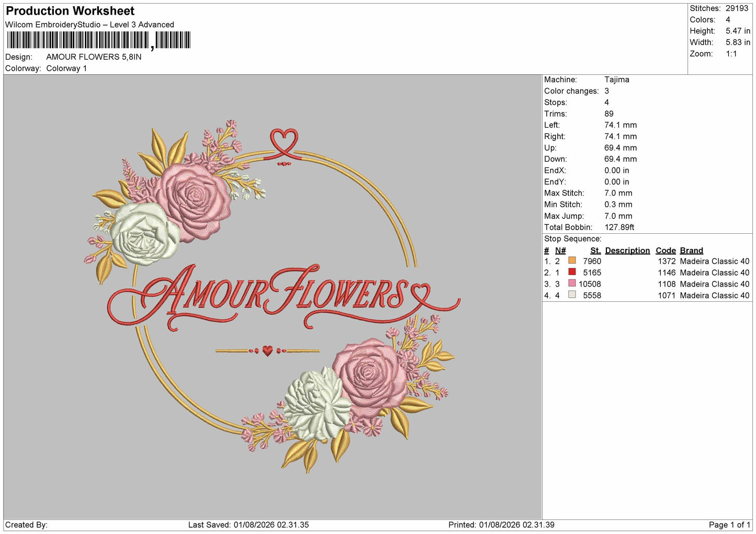Click the thread code 1372
Image resolution: width=756 pixels, height=534 pixels.
pos(667,261)
